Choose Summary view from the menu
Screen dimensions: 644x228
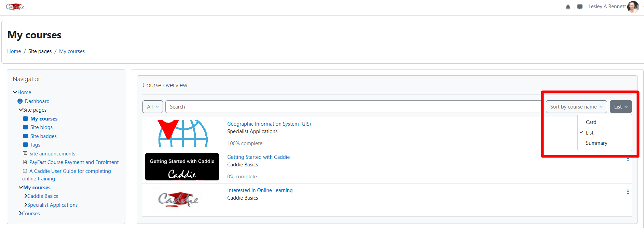tap(596, 143)
